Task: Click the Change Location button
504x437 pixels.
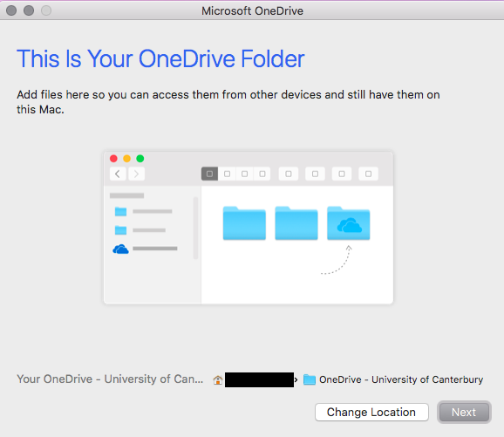Action: point(371,412)
